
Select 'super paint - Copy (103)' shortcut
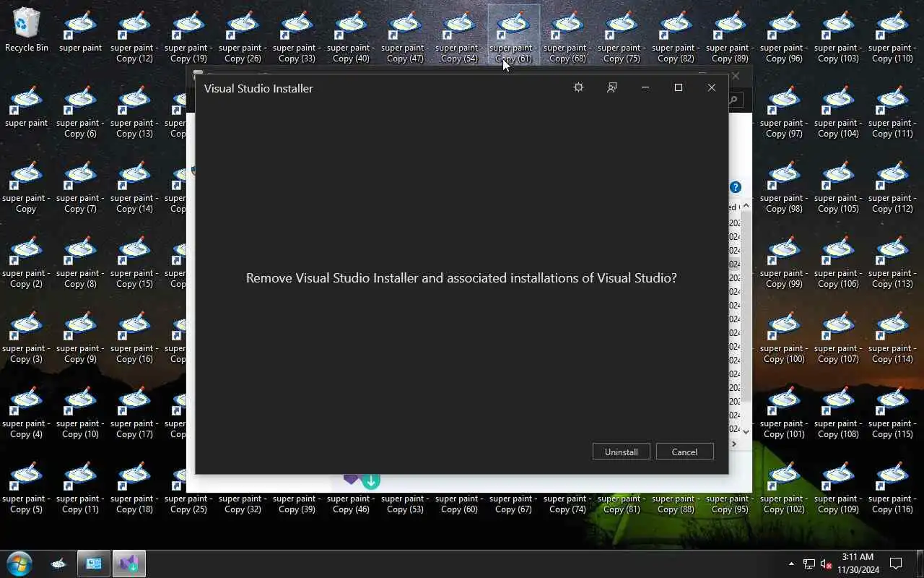pyautogui.click(x=838, y=36)
